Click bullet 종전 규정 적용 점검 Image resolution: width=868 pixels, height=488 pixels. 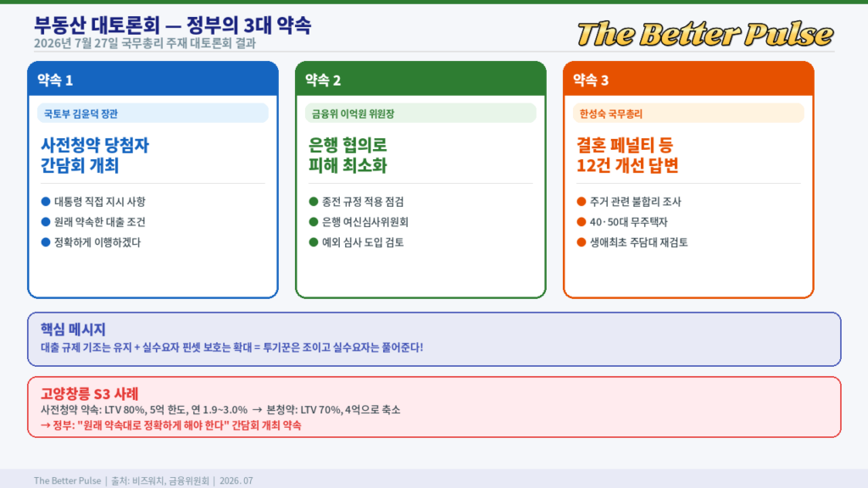point(357,202)
